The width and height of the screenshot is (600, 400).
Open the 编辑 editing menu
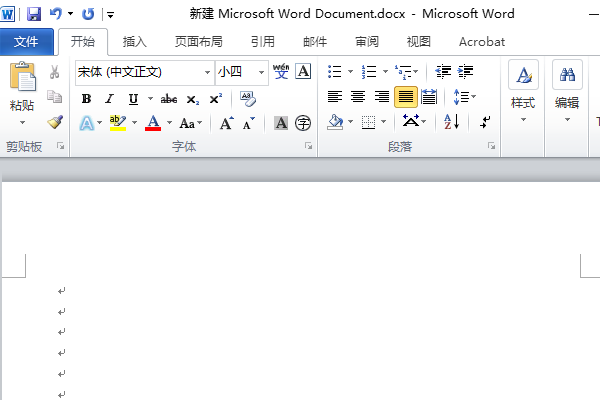[567, 92]
